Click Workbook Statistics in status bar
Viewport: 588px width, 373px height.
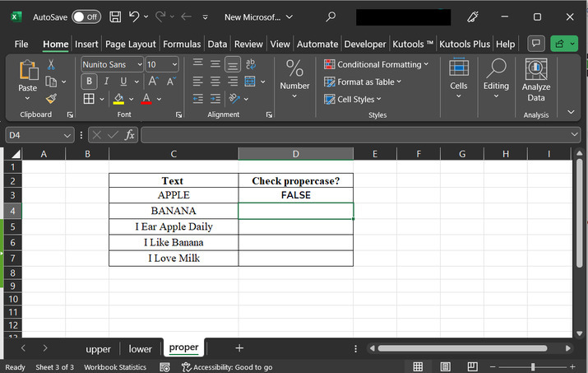click(x=115, y=367)
